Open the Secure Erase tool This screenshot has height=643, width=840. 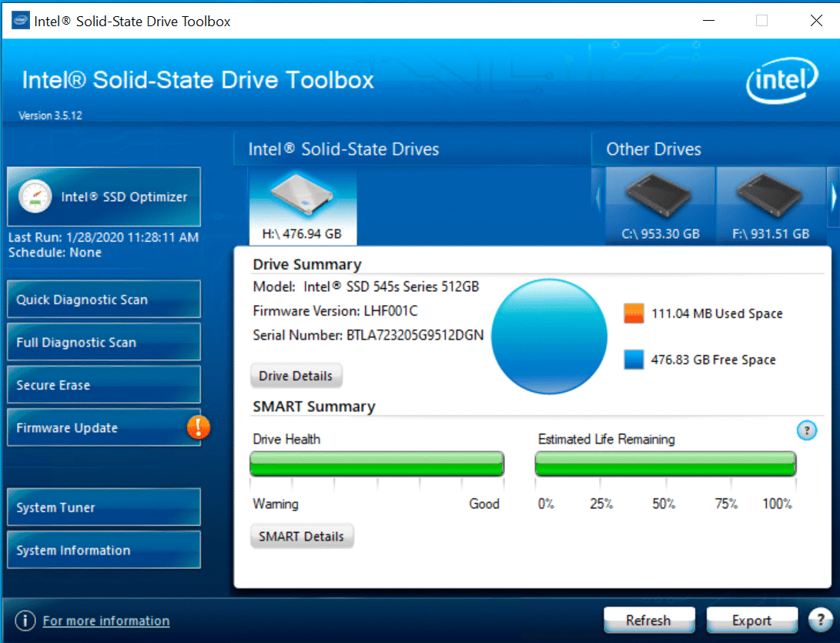click(x=103, y=383)
